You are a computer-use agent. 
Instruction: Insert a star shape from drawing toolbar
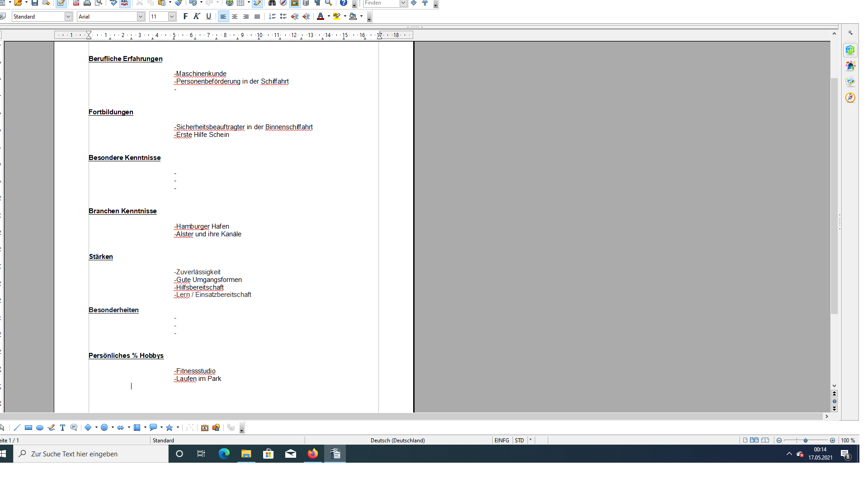[170, 427]
